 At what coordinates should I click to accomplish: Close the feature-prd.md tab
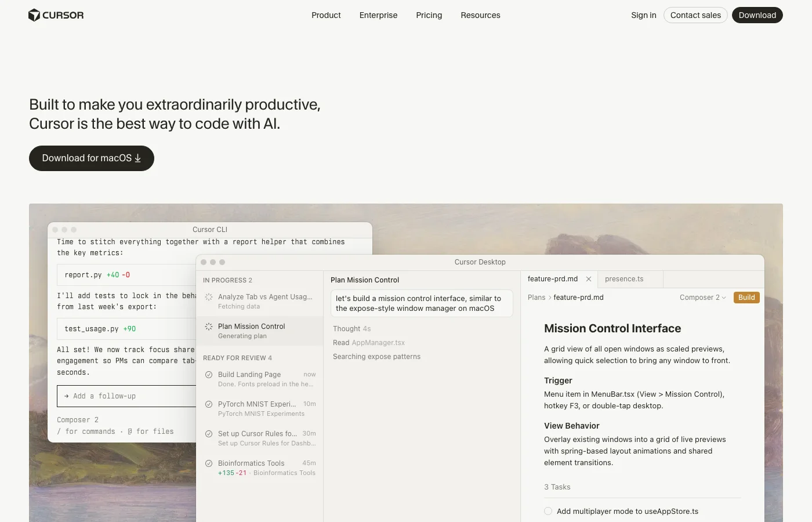pyautogui.click(x=589, y=279)
